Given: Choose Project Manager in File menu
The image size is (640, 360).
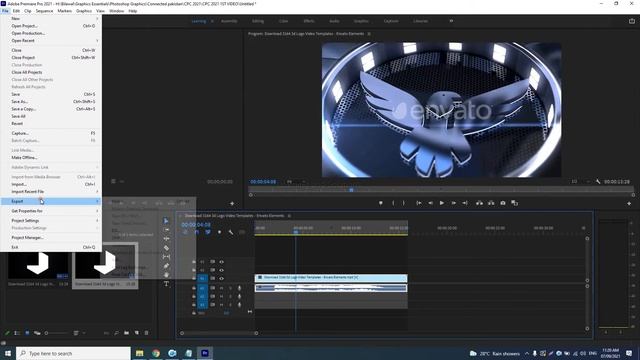Looking at the screenshot, I should (51, 237).
